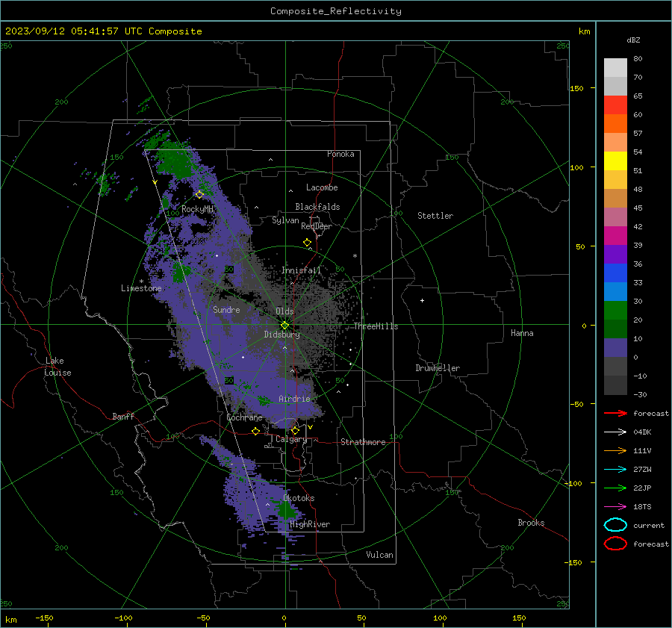Click the cyan current ellipse icon
Screen dimensions: 672x628
615,525
